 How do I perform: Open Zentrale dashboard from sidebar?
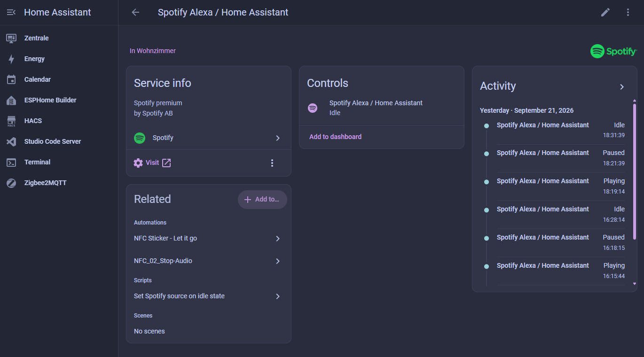tap(37, 38)
